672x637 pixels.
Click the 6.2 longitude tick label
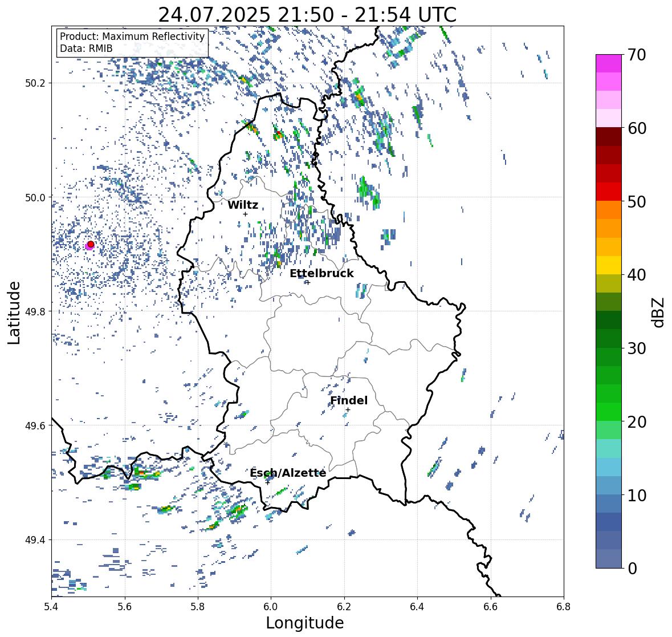pyautogui.click(x=344, y=607)
